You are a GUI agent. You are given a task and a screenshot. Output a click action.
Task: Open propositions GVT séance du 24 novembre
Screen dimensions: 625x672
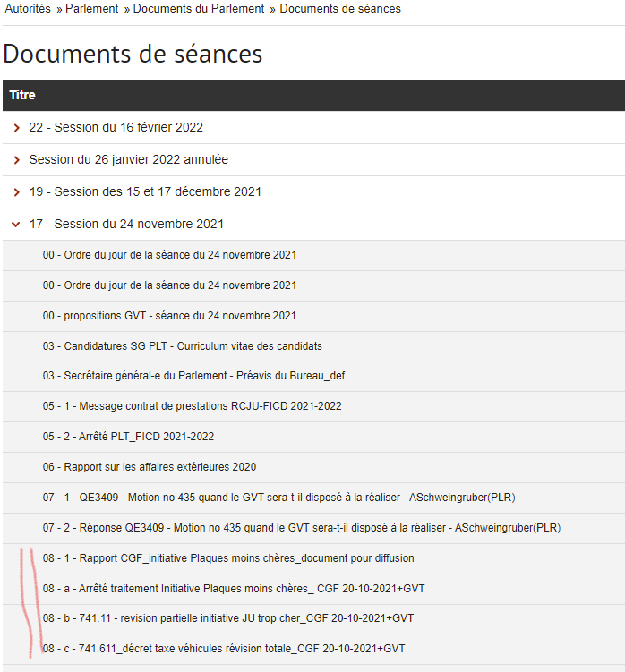coord(169,316)
